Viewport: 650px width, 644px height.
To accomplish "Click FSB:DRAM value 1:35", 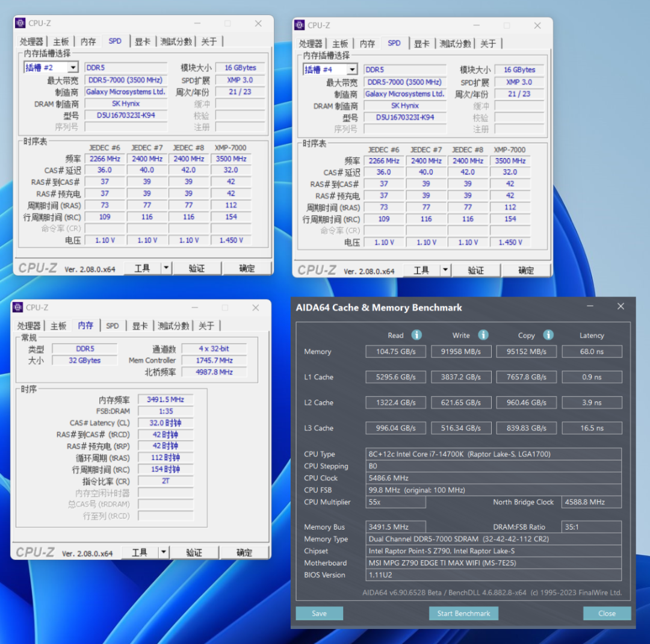I will (x=166, y=411).
